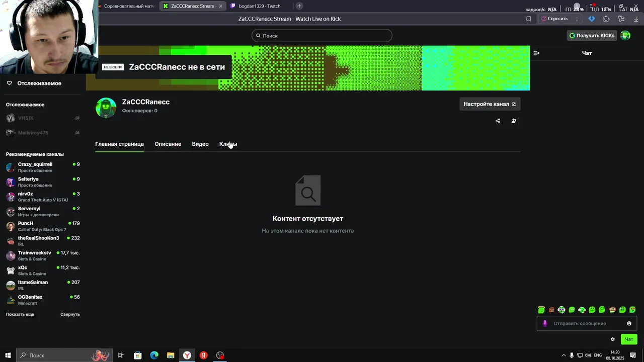
Task: Collapse list with Свернуть
Action: (70, 314)
